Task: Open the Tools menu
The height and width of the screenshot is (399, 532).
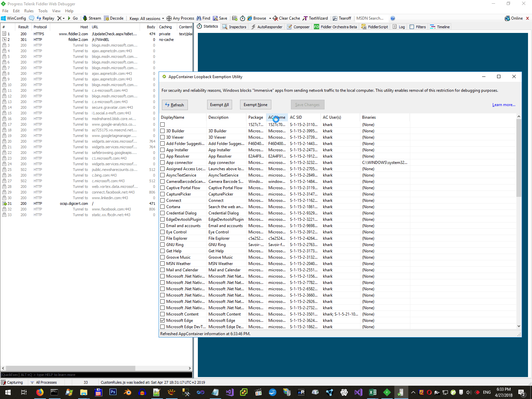Action: click(x=43, y=11)
